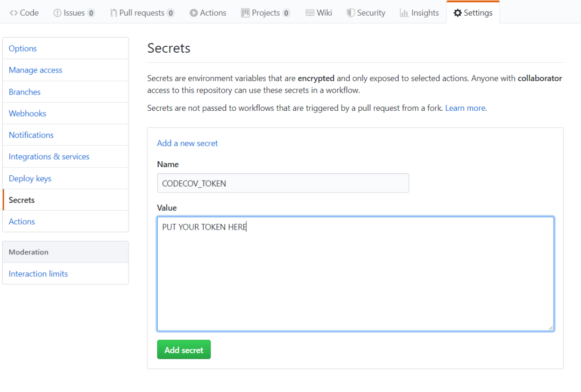Click the Actions play icon
The height and width of the screenshot is (392, 581).
tap(194, 13)
